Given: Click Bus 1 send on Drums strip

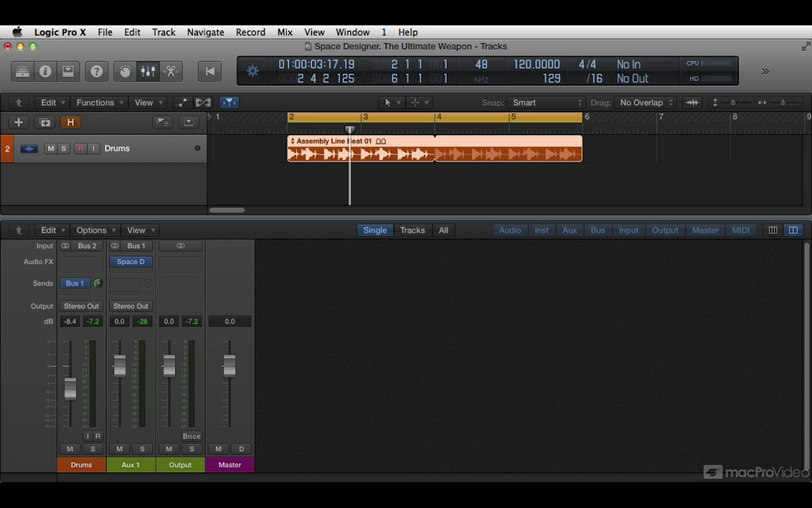Looking at the screenshot, I should tap(75, 283).
